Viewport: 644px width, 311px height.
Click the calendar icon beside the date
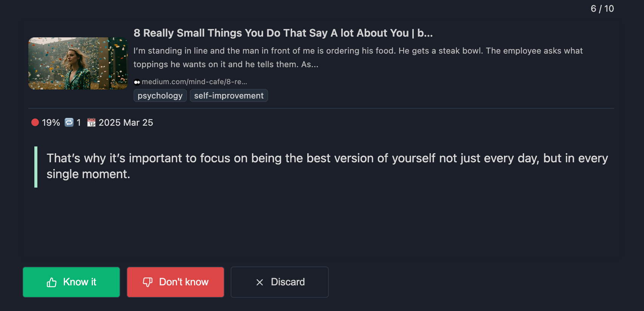[91, 122]
